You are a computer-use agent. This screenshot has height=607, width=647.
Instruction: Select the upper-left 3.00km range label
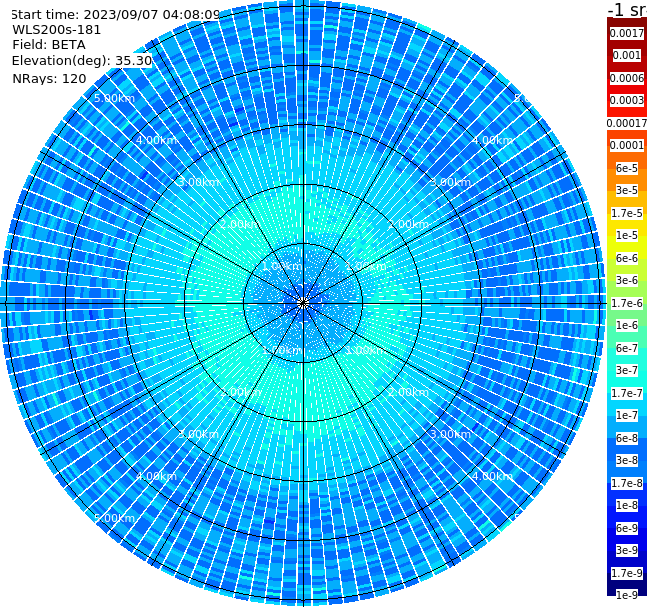(198, 182)
